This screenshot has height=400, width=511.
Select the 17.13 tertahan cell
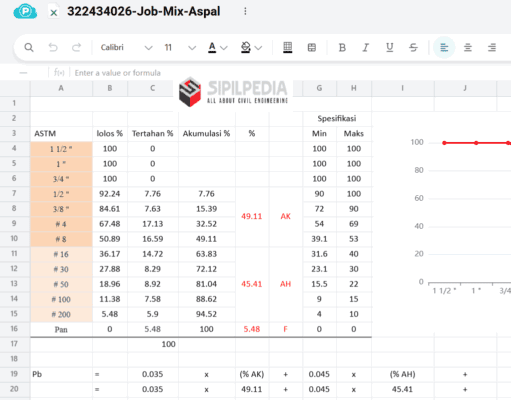[x=153, y=224]
